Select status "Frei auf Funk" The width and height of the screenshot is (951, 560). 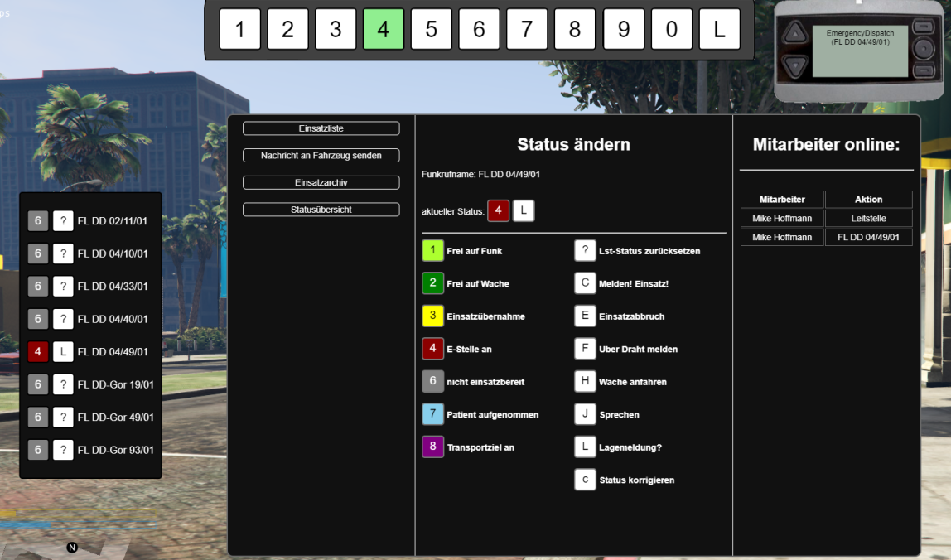[432, 249]
